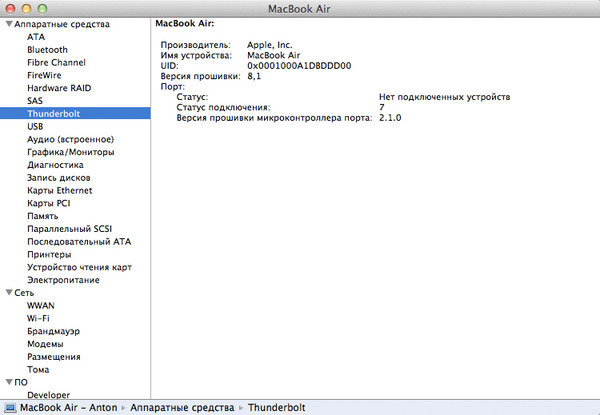The width and height of the screenshot is (600, 415).
Task: Select Карты Ethernet item
Action: [x=60, y=190]
